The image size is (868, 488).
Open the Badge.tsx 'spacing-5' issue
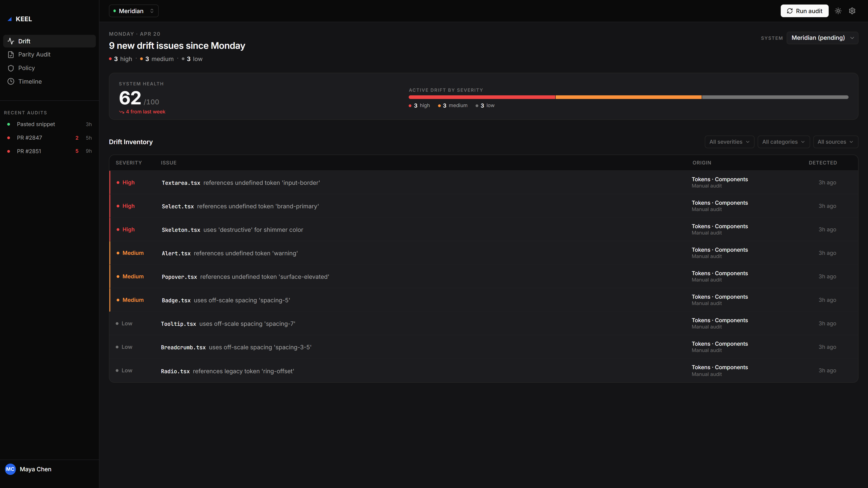[484, 300]
